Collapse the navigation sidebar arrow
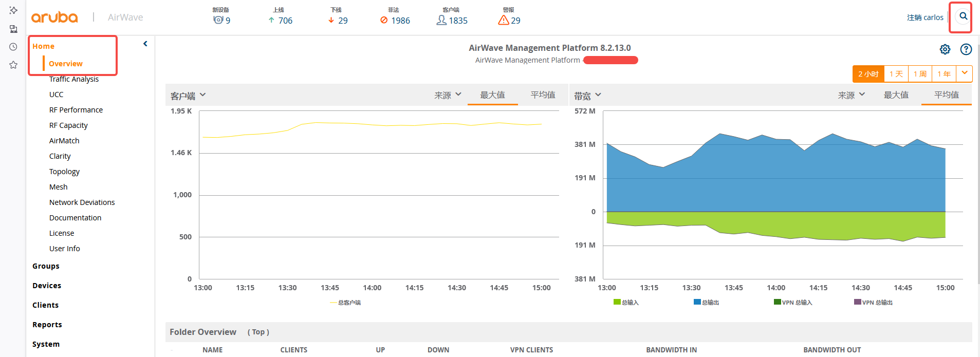 145,44
